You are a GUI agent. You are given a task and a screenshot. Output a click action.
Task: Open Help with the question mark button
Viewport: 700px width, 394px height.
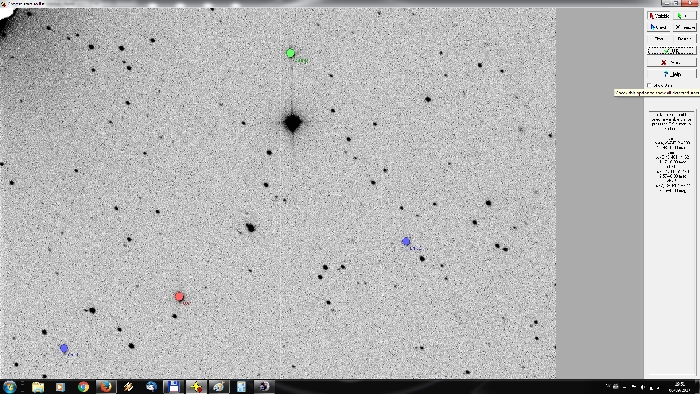coord(671,74)
